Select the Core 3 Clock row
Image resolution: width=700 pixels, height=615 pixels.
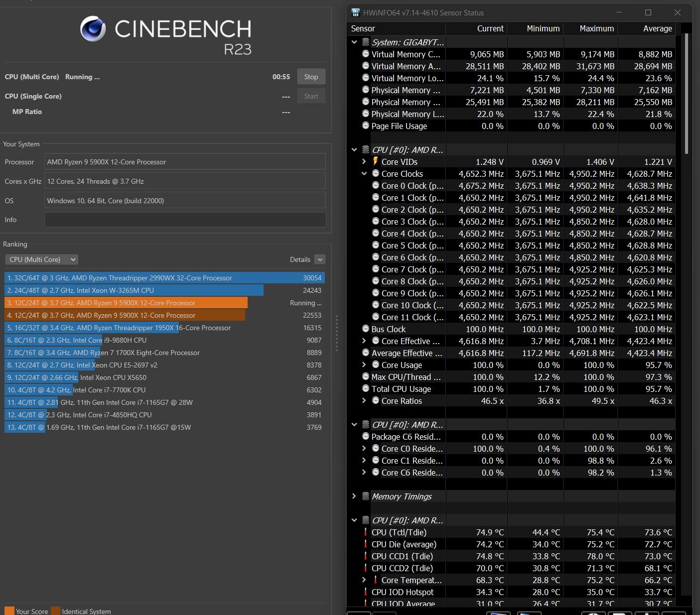tap(511, 222)
